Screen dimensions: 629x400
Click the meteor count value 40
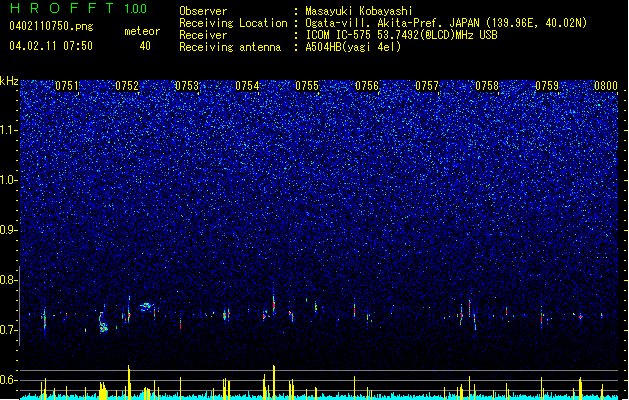point(145,46)
